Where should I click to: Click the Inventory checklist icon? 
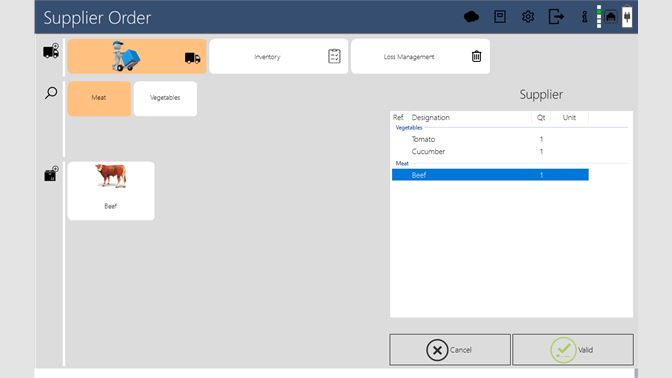(x=334, y=56)
